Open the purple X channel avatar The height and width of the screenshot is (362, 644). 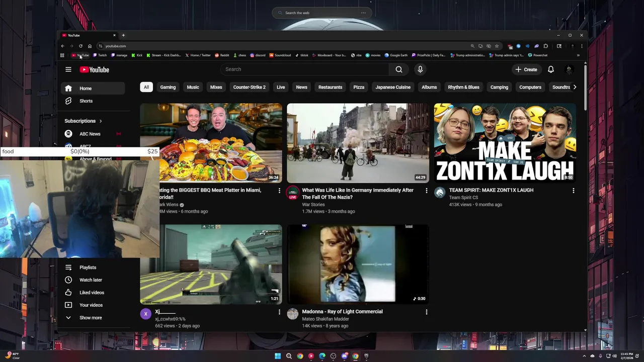click(x=145, y=314)
